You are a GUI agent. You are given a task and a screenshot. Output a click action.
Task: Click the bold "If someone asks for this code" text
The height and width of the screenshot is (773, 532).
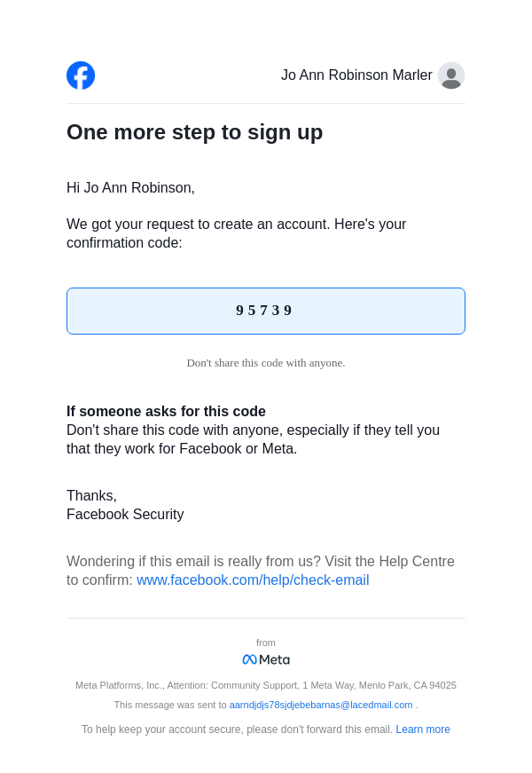point(166,412)
